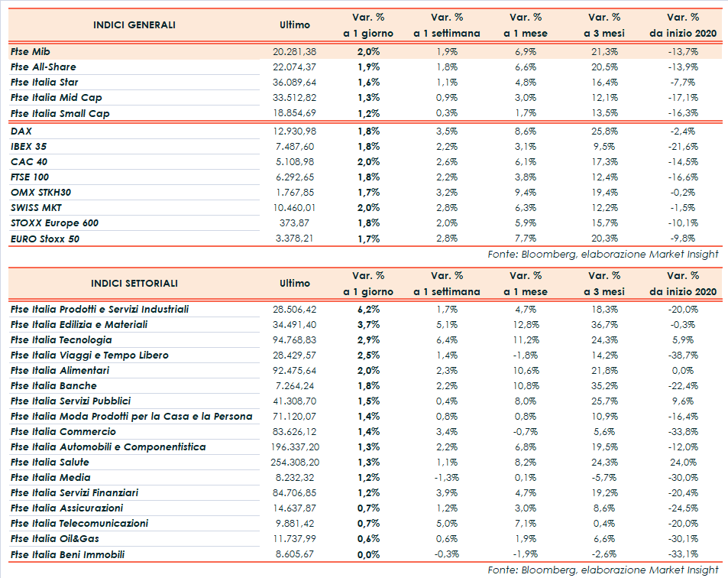Click the Ultimo header in the general indices table
Screen dimensions: 728x578
coord(295,24)
